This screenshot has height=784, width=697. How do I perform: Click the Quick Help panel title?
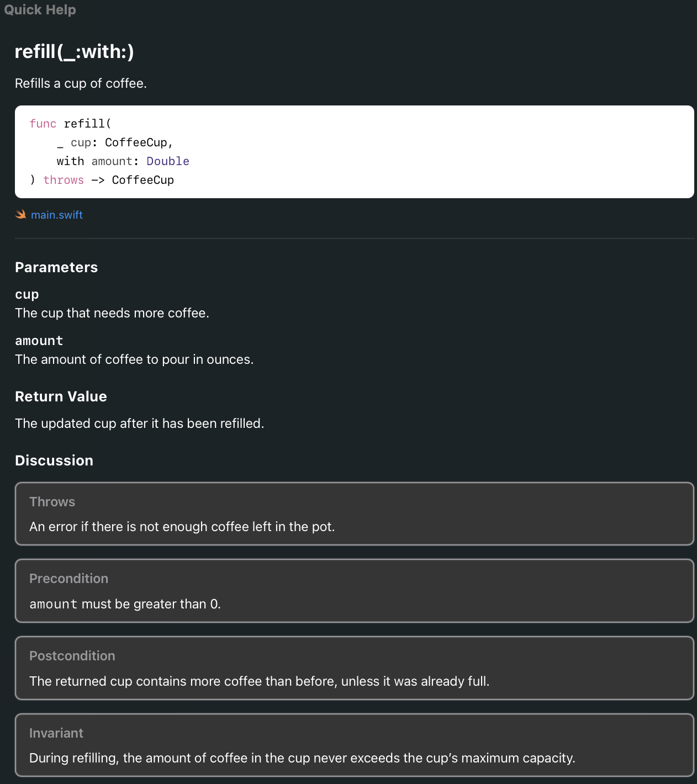click(40, 10)
